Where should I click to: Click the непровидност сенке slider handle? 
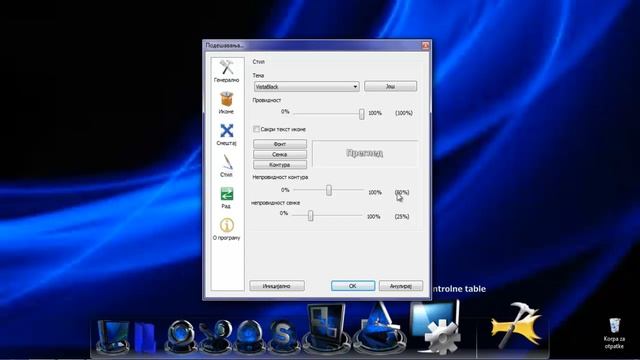311,215
